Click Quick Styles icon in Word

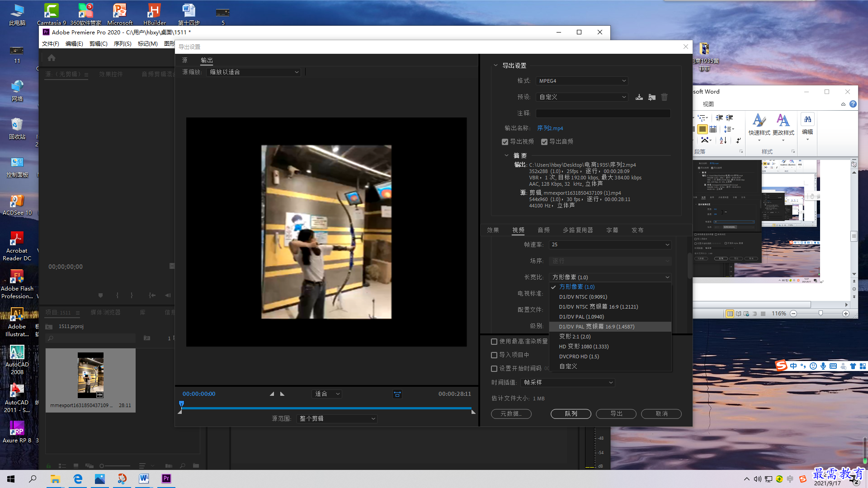pos(759,126)
